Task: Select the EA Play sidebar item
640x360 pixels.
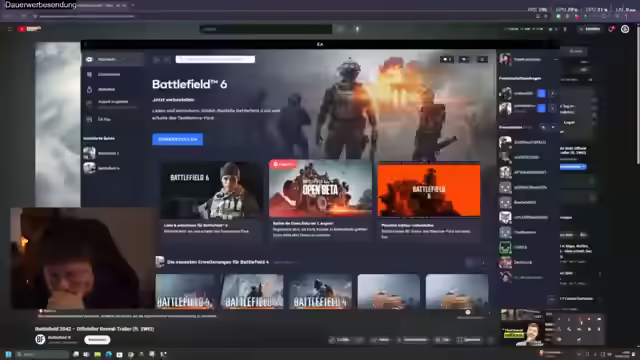Action: click(x=104, y=119)
